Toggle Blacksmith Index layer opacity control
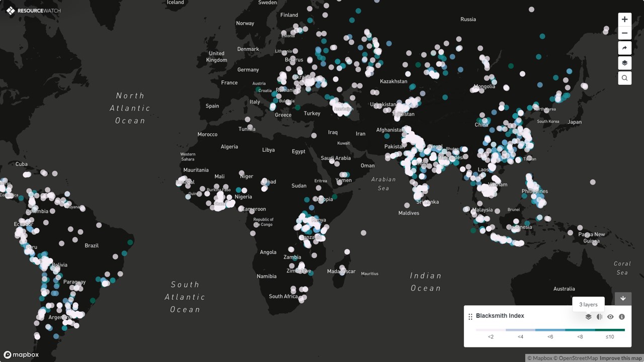Viewport: 644px width, 362px height. pos(599,317)
